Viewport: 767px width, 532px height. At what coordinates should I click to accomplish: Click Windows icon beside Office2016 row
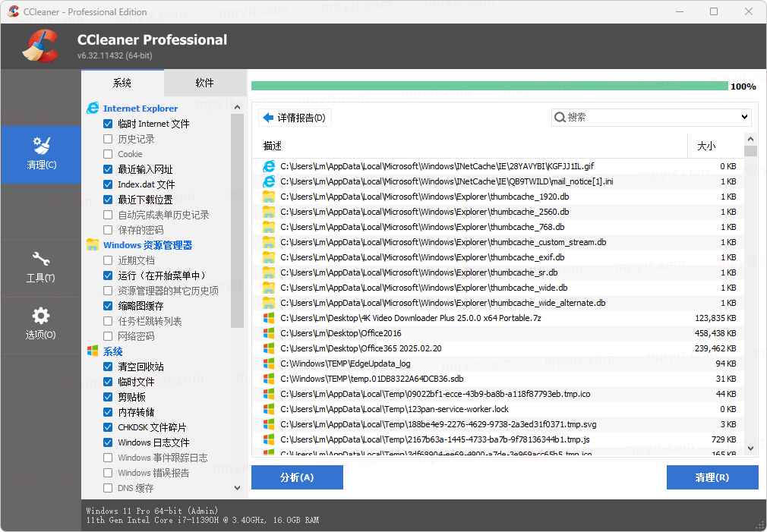pyautogui.click(x=269, y=333)
